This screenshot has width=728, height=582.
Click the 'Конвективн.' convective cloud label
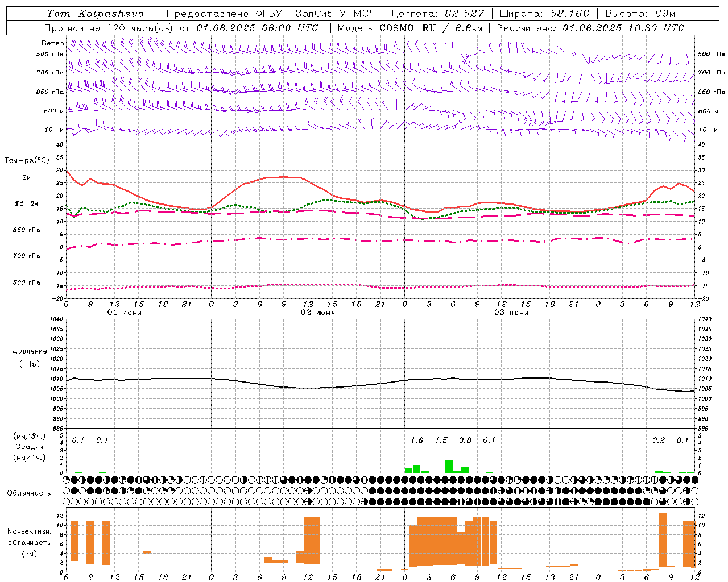coord(29,531)
